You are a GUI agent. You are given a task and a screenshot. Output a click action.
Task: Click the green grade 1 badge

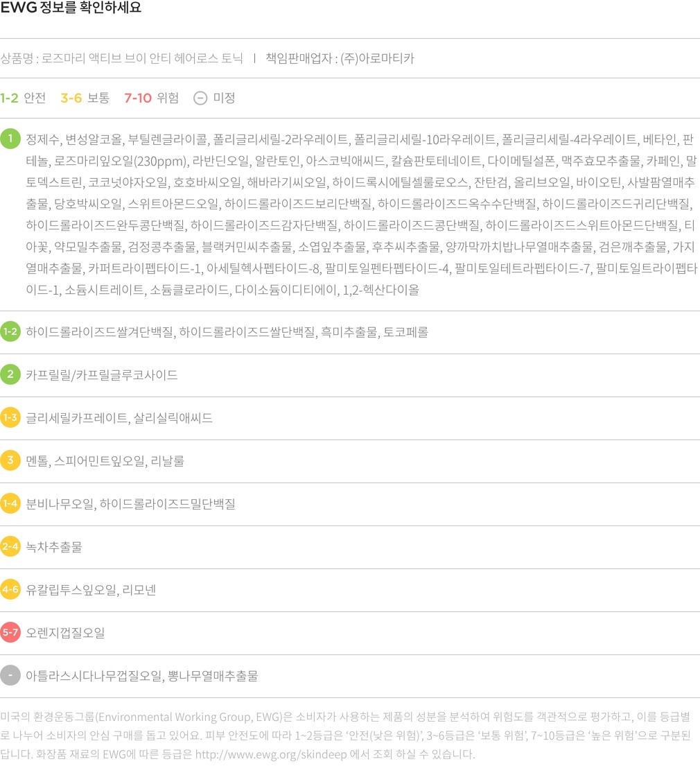10,139
